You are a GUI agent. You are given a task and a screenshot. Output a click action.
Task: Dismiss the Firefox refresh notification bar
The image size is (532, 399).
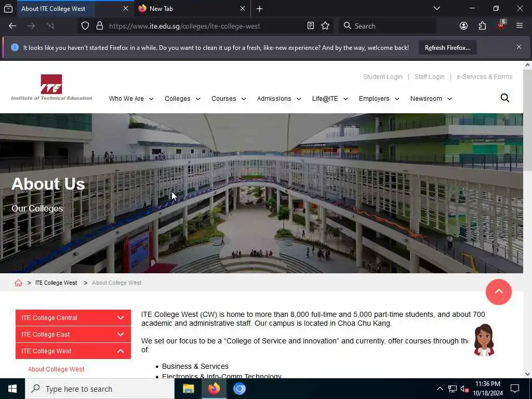[519, 47]
